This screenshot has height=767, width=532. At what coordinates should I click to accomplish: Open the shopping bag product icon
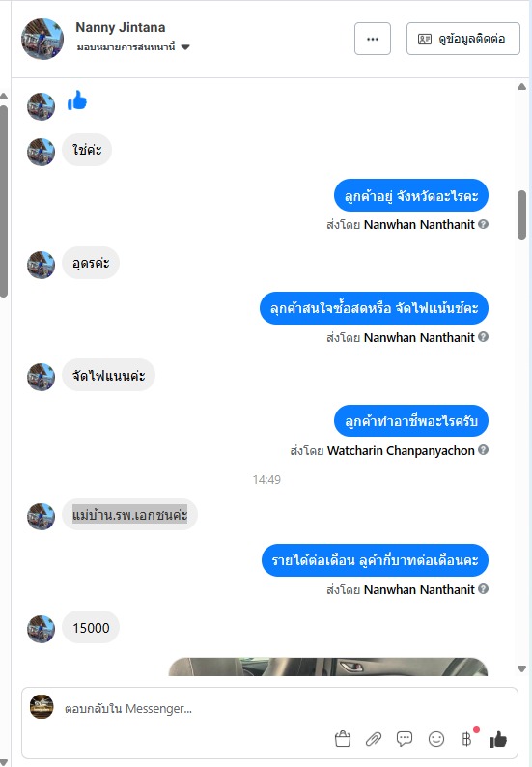(343, 739)
